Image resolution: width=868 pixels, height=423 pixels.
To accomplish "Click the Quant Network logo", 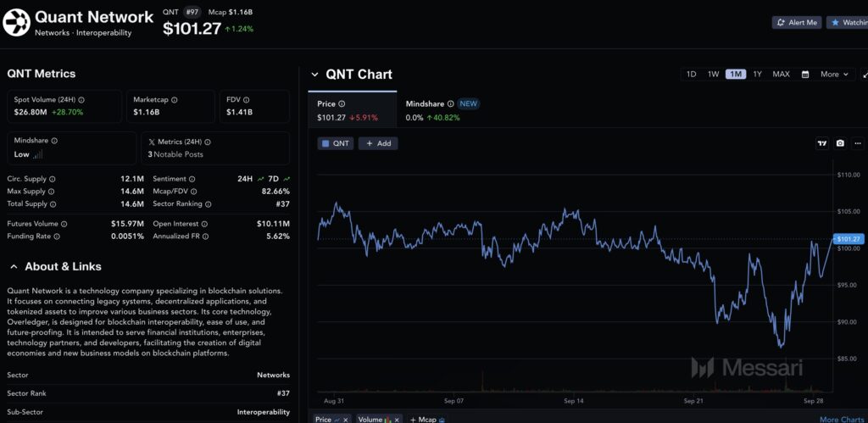I will (16, 22).
